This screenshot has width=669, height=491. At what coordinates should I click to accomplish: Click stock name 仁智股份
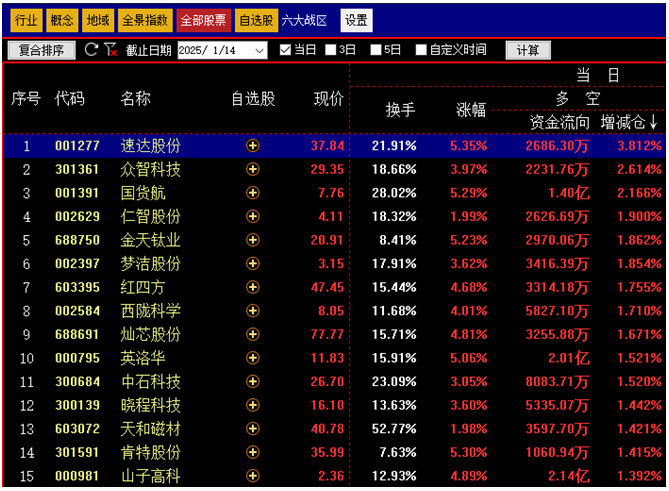(x=151, y=216)
